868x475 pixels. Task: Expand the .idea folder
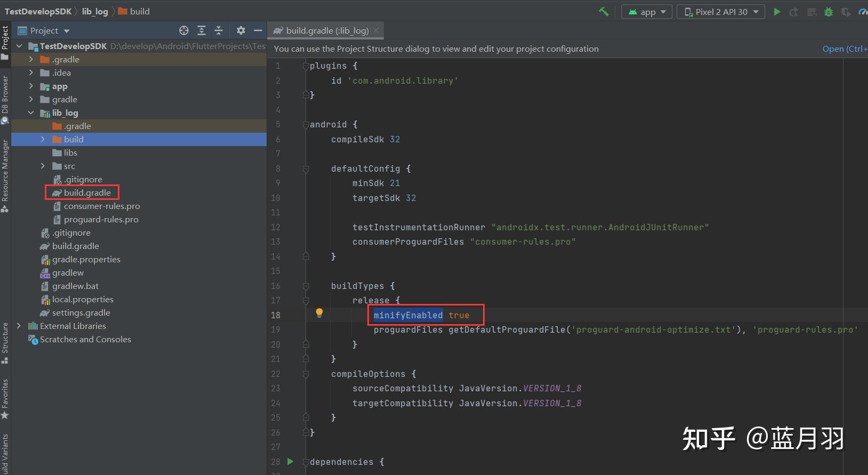tap(31, 73)
